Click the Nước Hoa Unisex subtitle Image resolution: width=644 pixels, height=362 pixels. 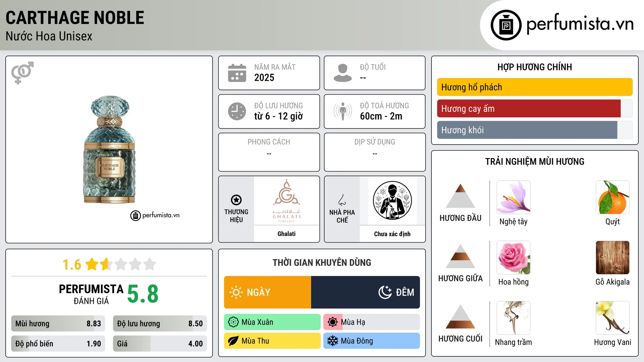49,36
